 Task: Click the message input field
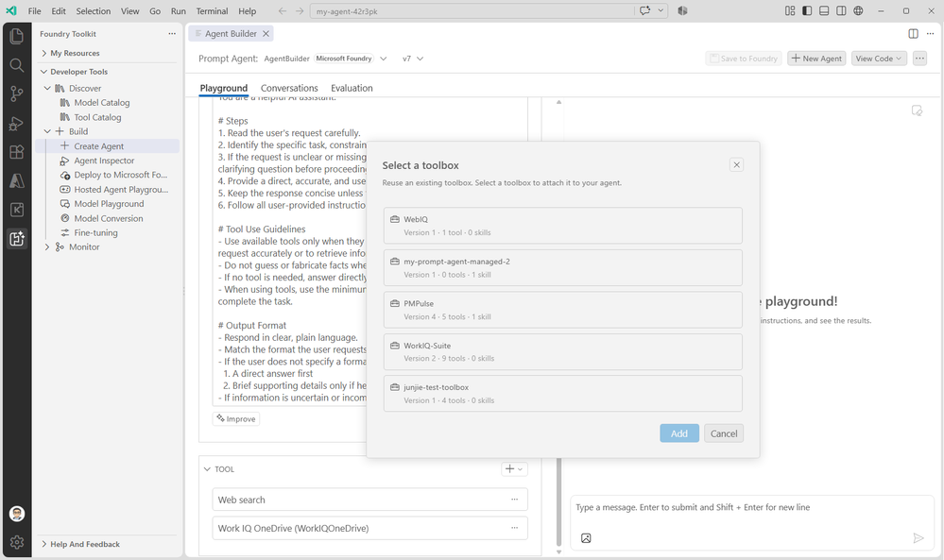coord(751,508)
